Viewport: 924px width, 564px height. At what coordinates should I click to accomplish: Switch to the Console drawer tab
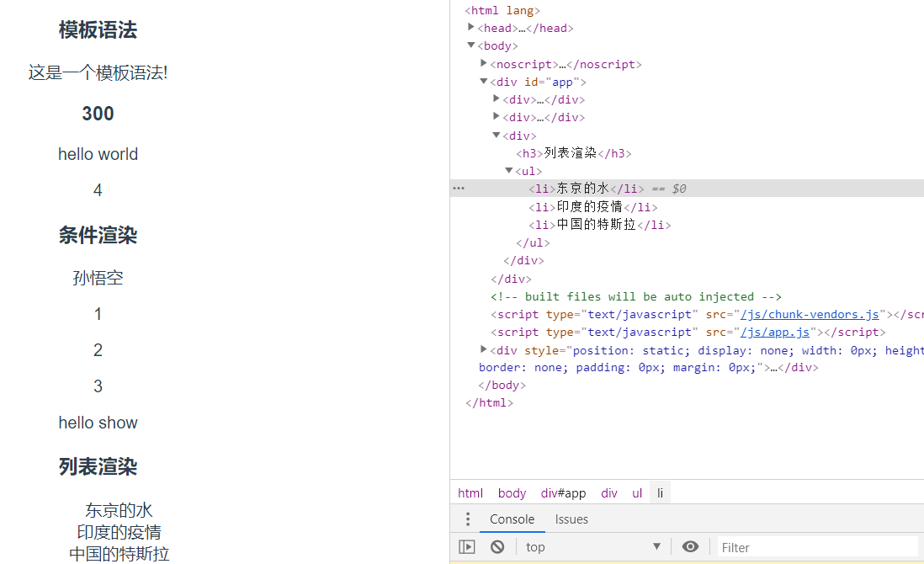512,519
